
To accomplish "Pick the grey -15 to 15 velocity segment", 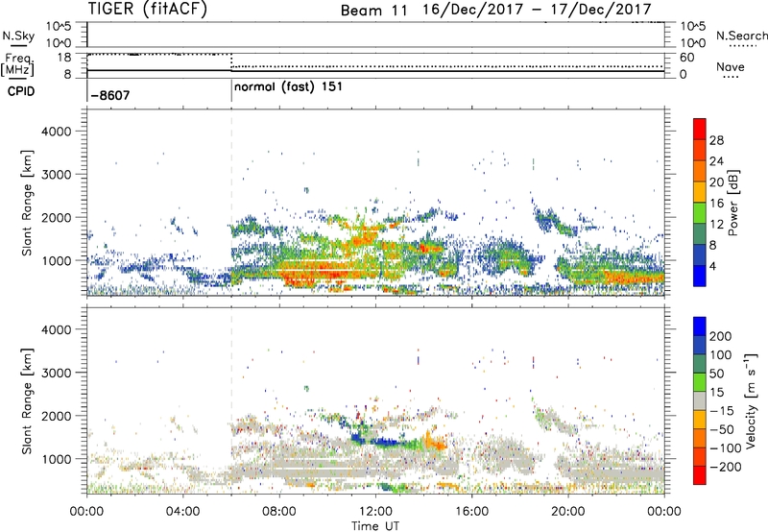I will (x=700, y=400).
